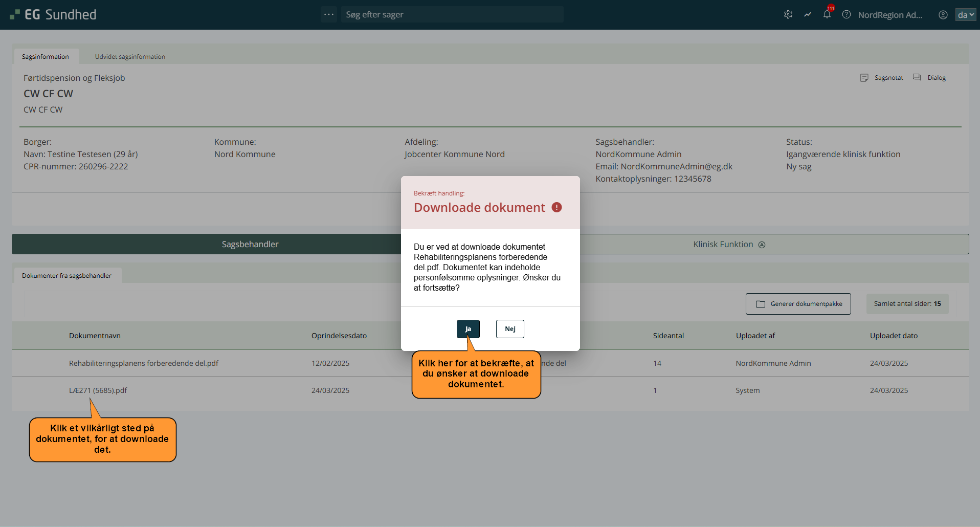Open the Dialog chat icon
This screenshot has width=980, height=527.
pyautogui.click(x=917, y=78)
